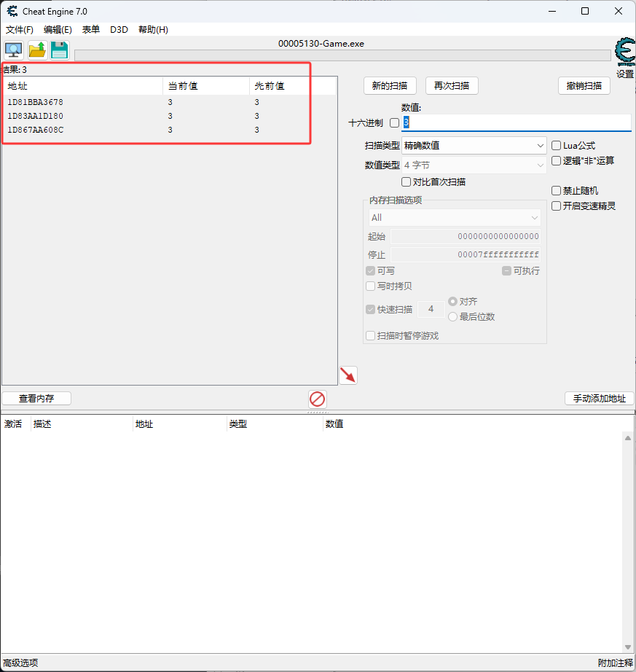636x672 pixels.
Task: Select the 对齐 radio button
Action: pyautogui.click(x=452, y=301)
